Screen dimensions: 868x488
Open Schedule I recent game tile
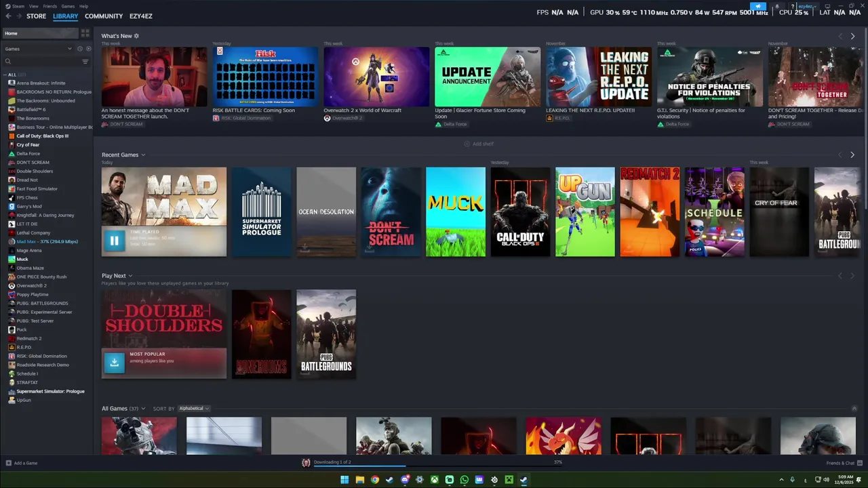coord(715,212)
